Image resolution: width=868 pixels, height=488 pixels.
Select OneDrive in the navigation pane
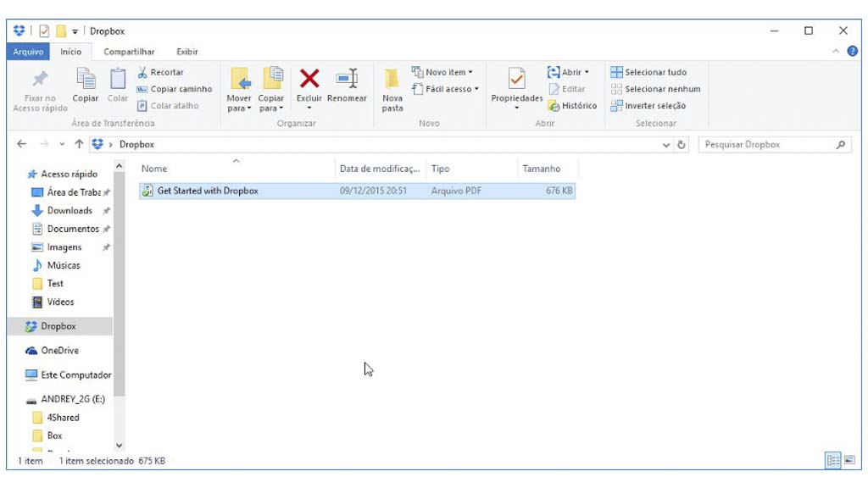click(x=59, y=351)
